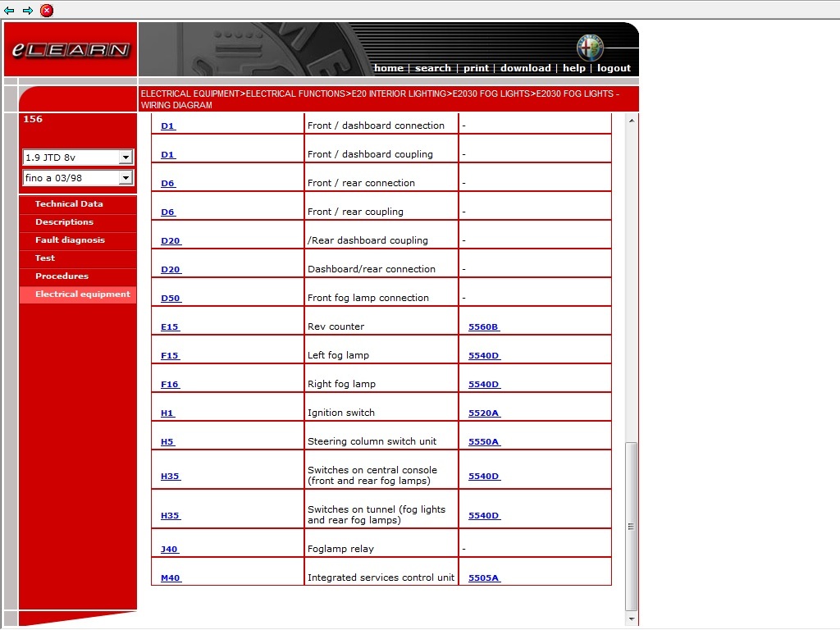Click logout in the top menu

[614, 68]
